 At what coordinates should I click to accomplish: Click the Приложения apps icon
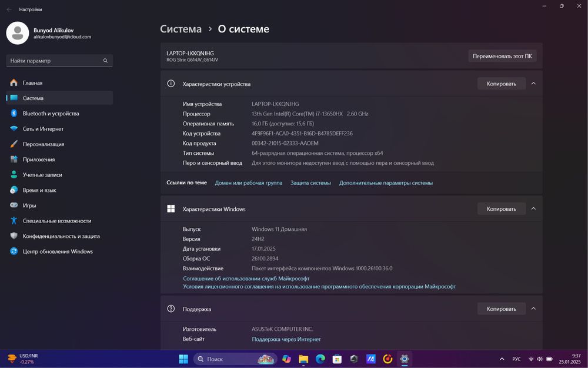(x=14, y=159)
